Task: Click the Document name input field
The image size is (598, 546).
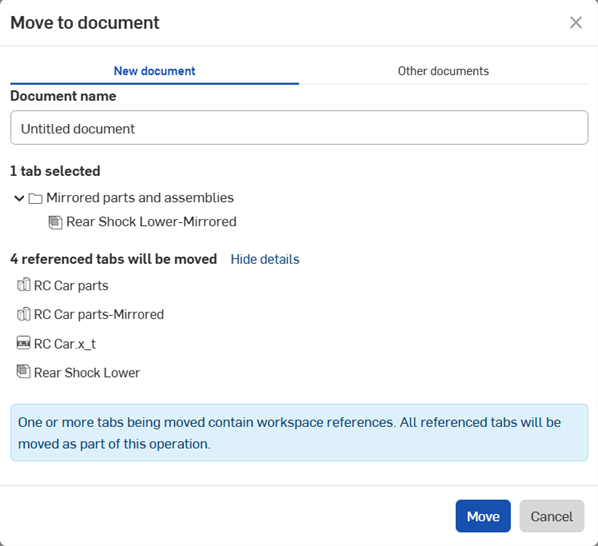Action: point(299,128)
